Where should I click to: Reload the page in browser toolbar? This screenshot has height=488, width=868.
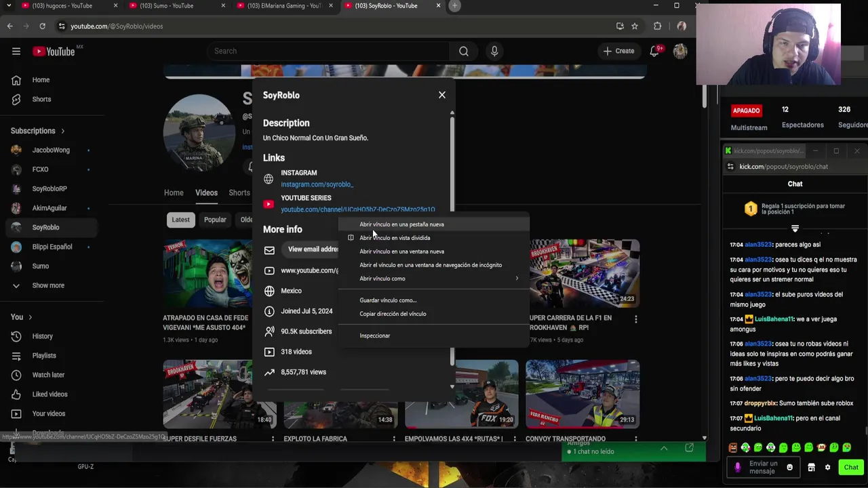(42, 26)
